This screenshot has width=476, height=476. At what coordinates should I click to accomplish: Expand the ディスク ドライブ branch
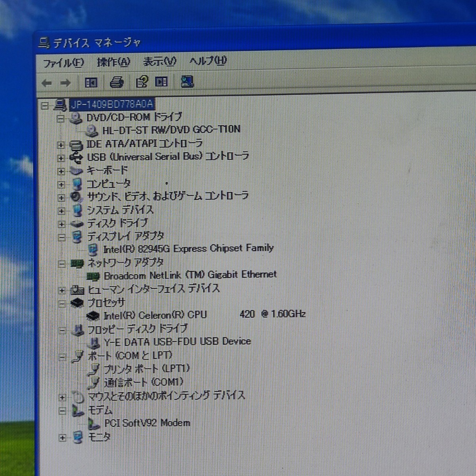coord(61,224)
